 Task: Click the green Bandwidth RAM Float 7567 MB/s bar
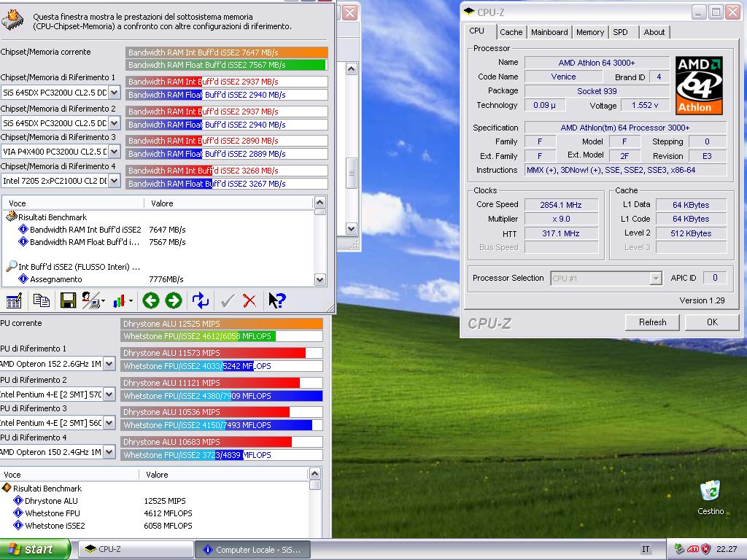[226, 65]
